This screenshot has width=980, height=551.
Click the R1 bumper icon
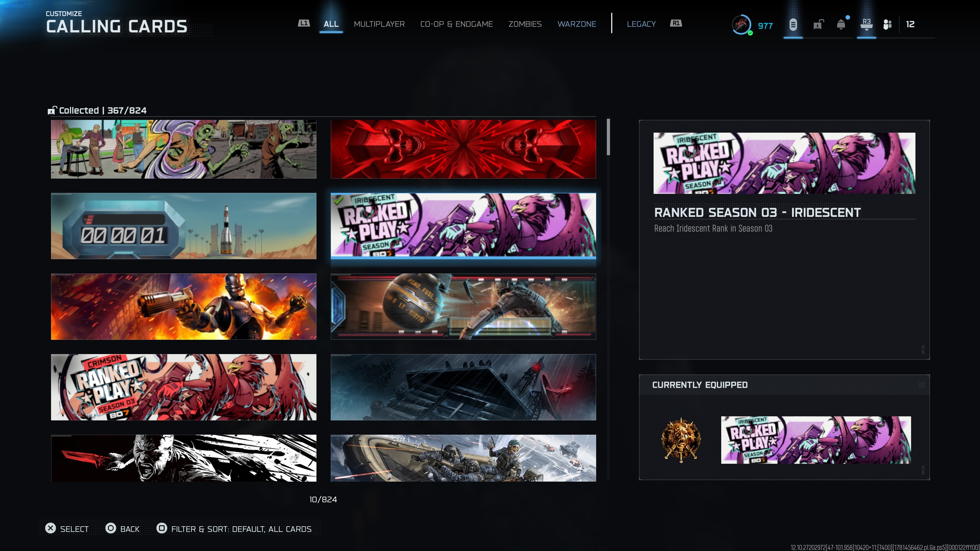[x=676, y=23]
